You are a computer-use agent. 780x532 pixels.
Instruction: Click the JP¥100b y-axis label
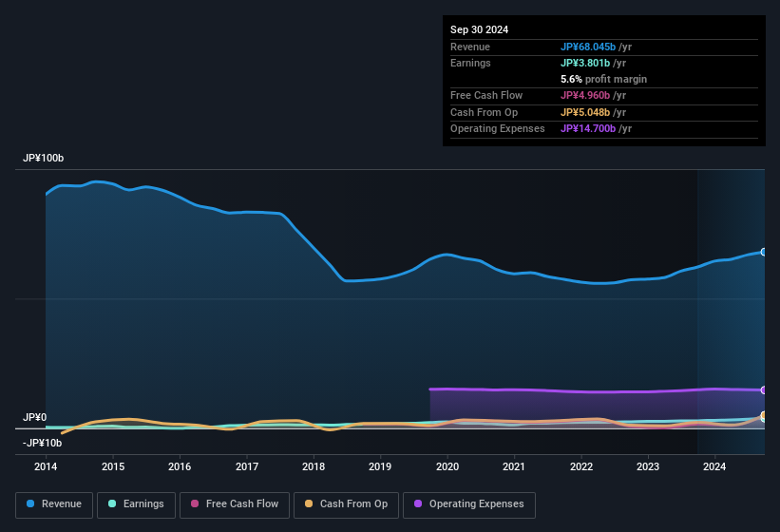[44, 158]
